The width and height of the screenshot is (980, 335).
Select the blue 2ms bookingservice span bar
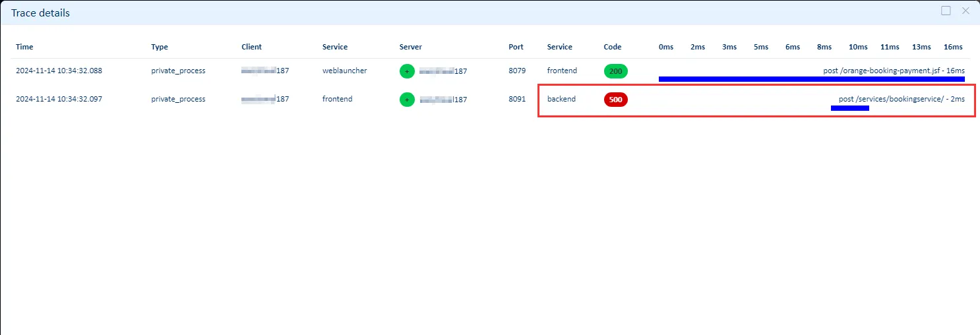[849, 108]
